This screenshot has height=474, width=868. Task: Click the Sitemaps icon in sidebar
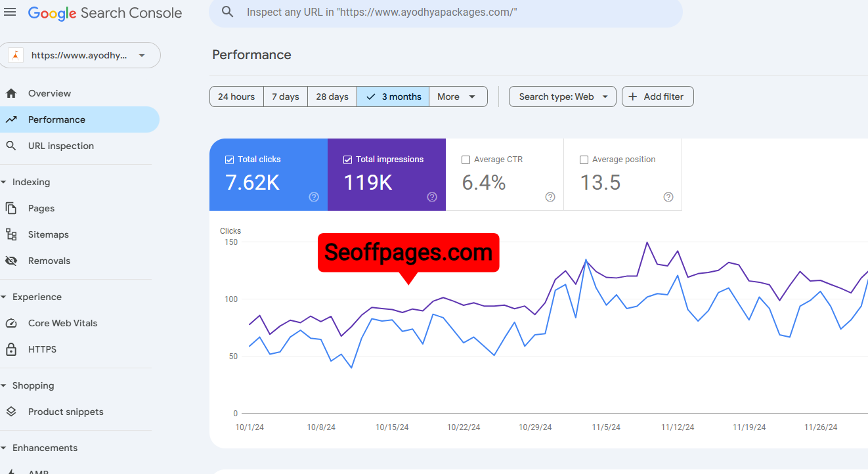(x=11, y=234)
